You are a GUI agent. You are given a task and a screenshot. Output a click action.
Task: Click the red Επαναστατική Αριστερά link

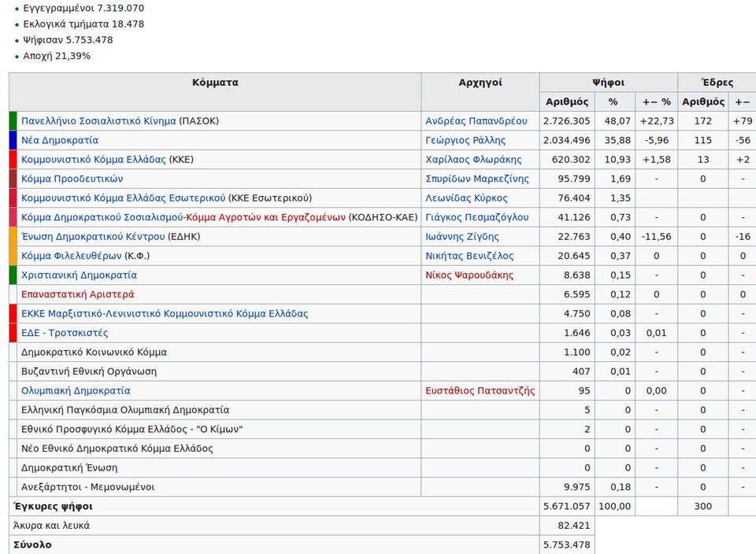tap(77, 294)
